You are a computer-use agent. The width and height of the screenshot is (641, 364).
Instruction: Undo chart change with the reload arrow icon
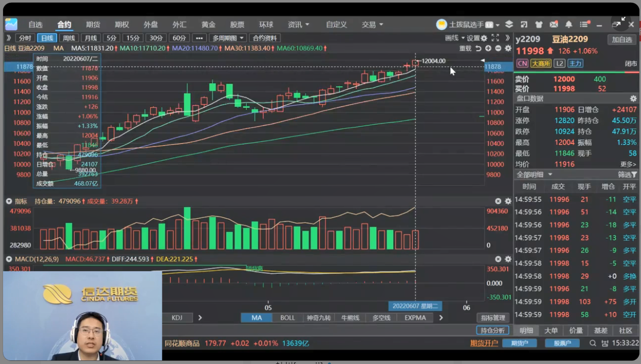coord(479,48)
